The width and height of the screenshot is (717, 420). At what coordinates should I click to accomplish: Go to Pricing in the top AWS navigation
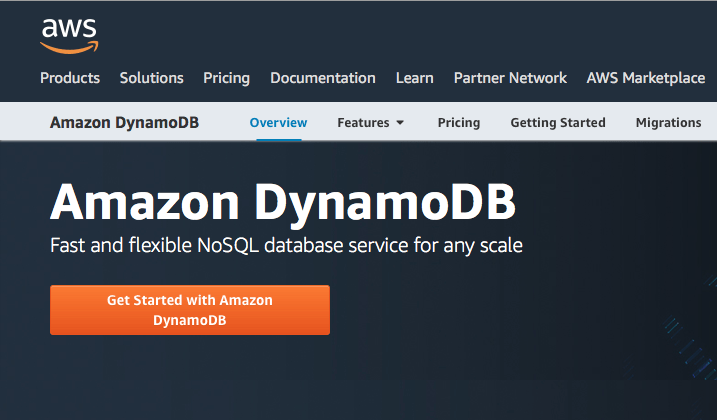pos(226,78)
